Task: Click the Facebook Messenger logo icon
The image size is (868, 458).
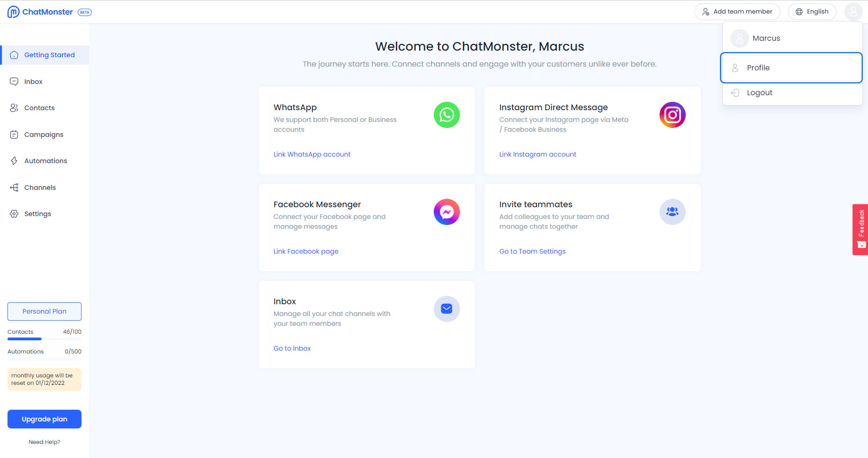Action: tap(447, 212)
